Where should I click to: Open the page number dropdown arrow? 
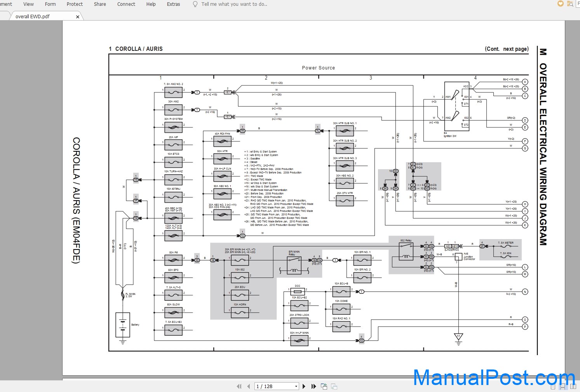[x=296, y=387]
